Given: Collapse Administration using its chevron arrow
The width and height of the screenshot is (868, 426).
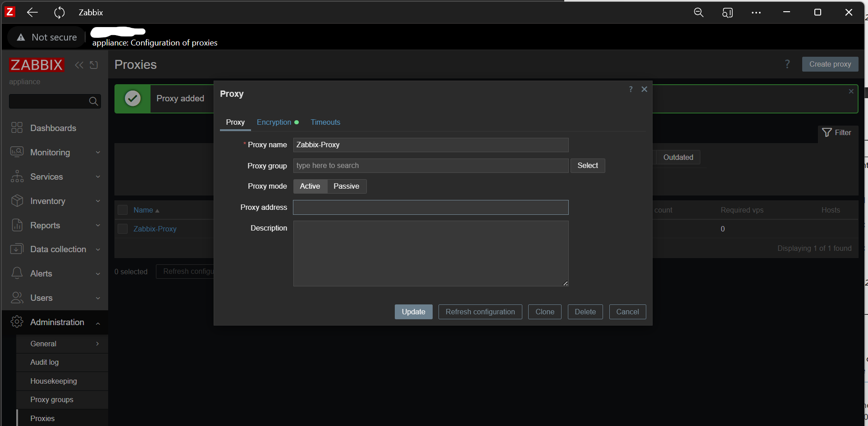Looking at the screenshot, I should click(x=98, y=323).
